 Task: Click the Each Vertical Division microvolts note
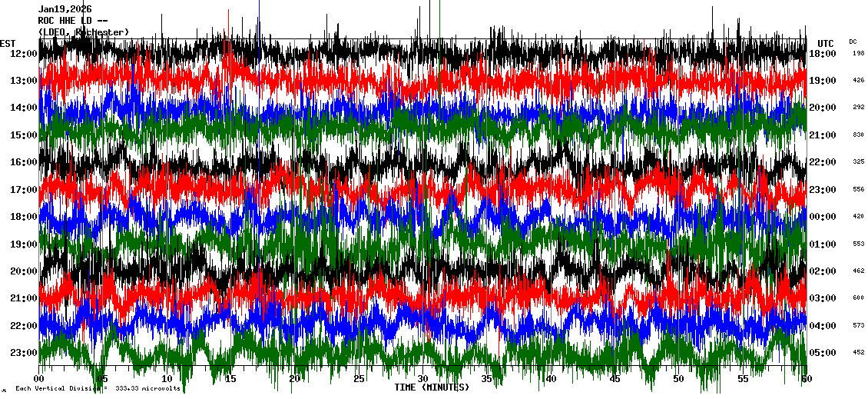(98, 388)
